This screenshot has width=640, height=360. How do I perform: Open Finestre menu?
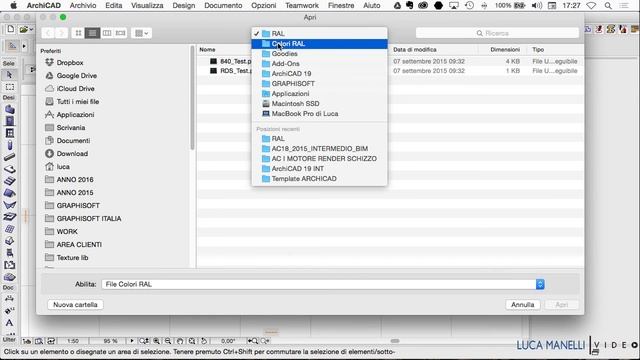(x=341, y=6)
